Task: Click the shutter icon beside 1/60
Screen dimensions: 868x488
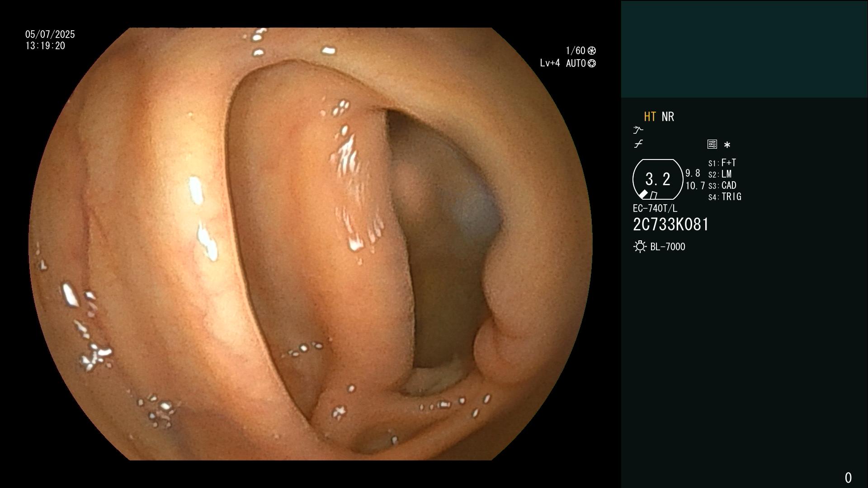Action: click(592, 51)
